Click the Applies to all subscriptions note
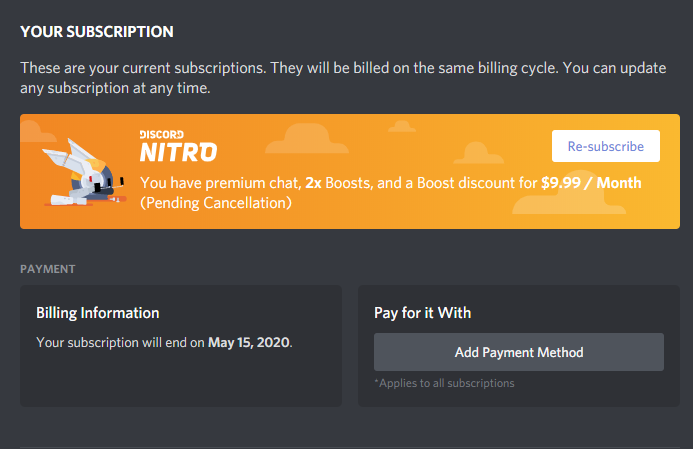Screen dimensions: 693x449 444,383
